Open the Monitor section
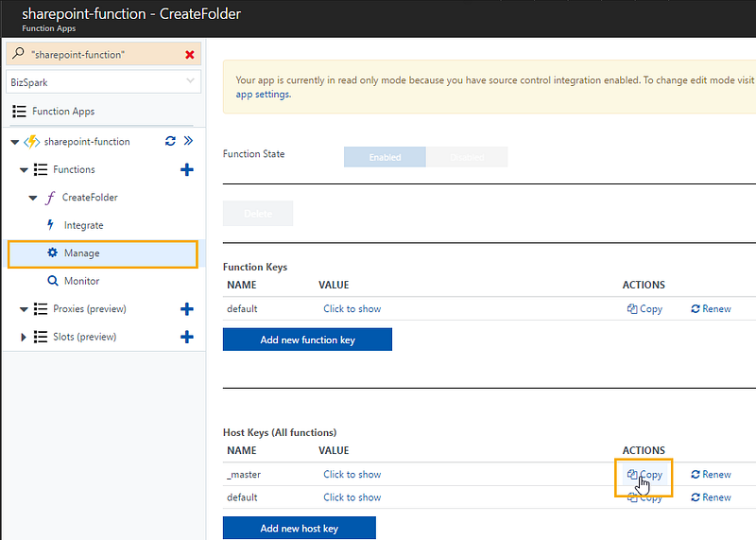 click(x=81, y=281)
